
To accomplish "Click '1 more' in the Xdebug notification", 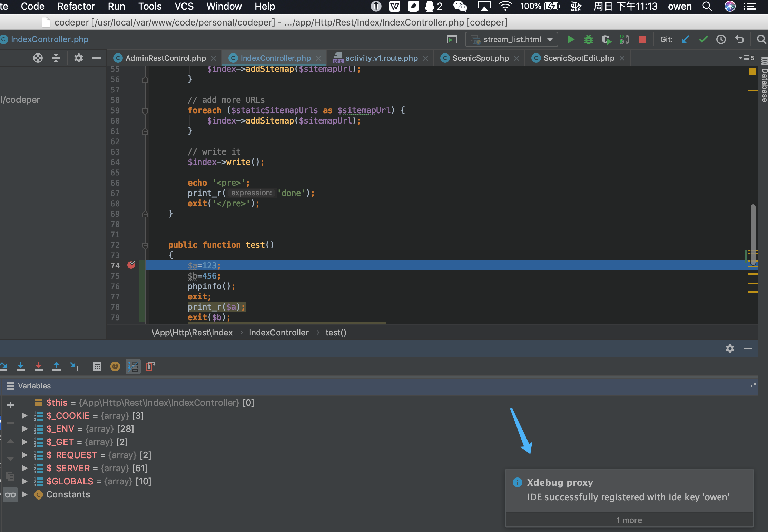I will click(629, 520).
